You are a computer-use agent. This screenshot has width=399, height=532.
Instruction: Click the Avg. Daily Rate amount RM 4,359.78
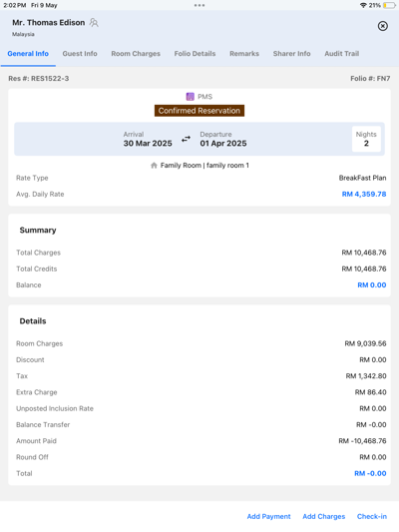click(364, 194)
